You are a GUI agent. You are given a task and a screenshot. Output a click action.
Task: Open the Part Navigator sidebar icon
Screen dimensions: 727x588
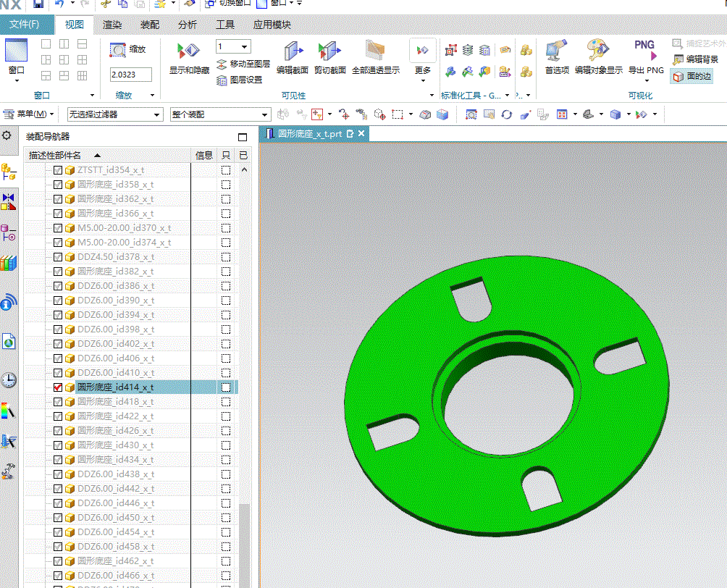(x=9, y=232)
